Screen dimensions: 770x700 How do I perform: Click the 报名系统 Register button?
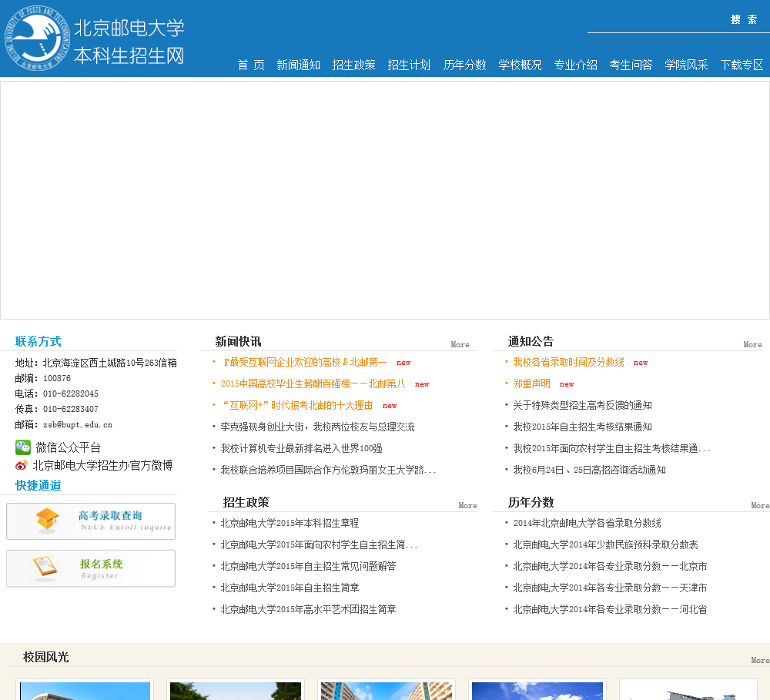[x=91, y=568]
